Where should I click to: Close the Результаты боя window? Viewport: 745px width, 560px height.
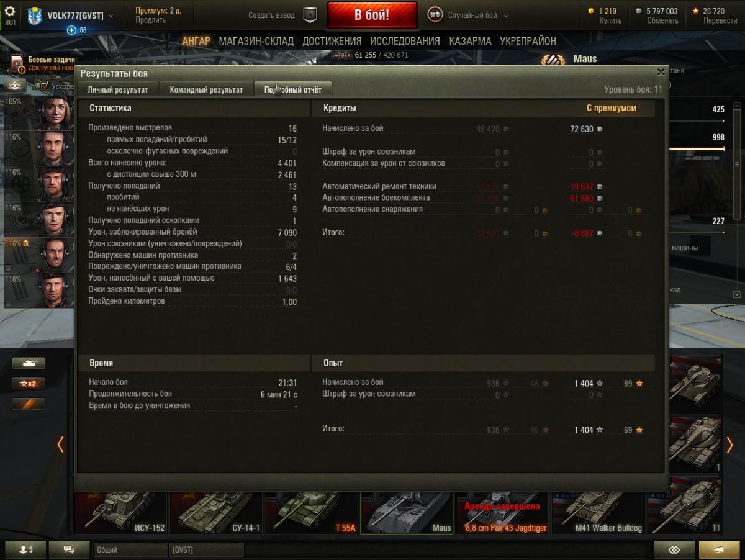click(661, 73)
